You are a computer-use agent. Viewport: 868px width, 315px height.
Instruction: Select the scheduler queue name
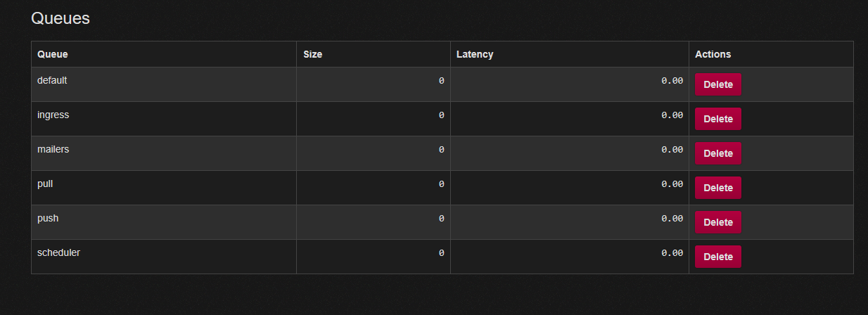pos(58,252)
